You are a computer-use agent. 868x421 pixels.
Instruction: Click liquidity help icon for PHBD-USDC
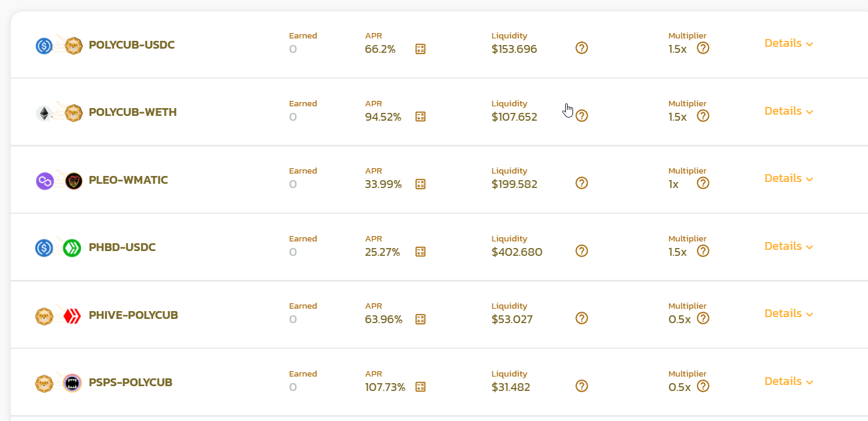[581, 250]
